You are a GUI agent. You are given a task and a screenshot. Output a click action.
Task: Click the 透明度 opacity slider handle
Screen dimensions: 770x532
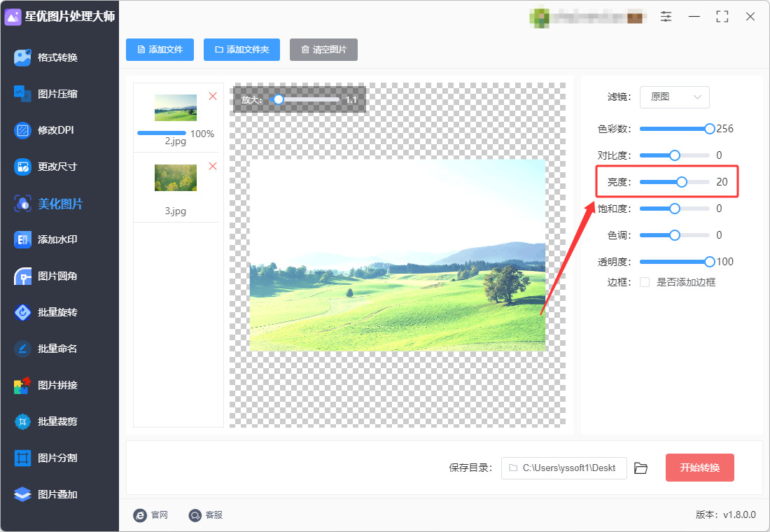(710, 262)
